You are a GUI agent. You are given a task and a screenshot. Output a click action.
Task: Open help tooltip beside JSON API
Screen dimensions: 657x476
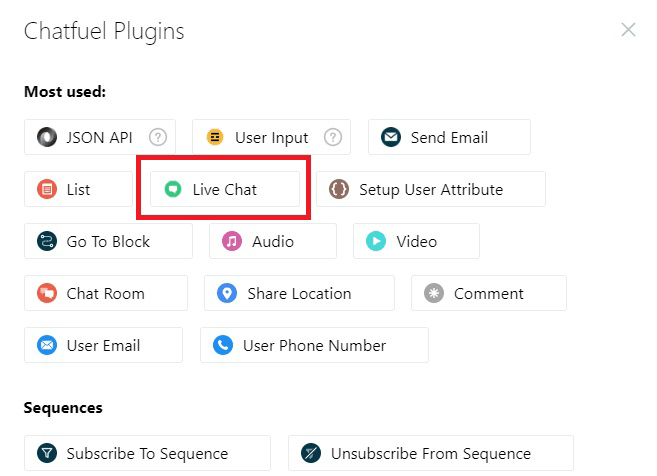pos(158,137)
